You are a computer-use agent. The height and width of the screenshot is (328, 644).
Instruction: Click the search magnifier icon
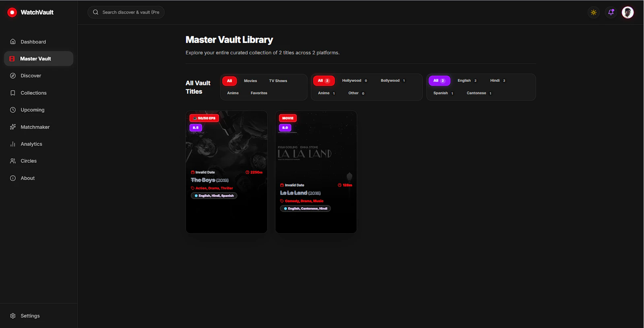tap(96, 12)
